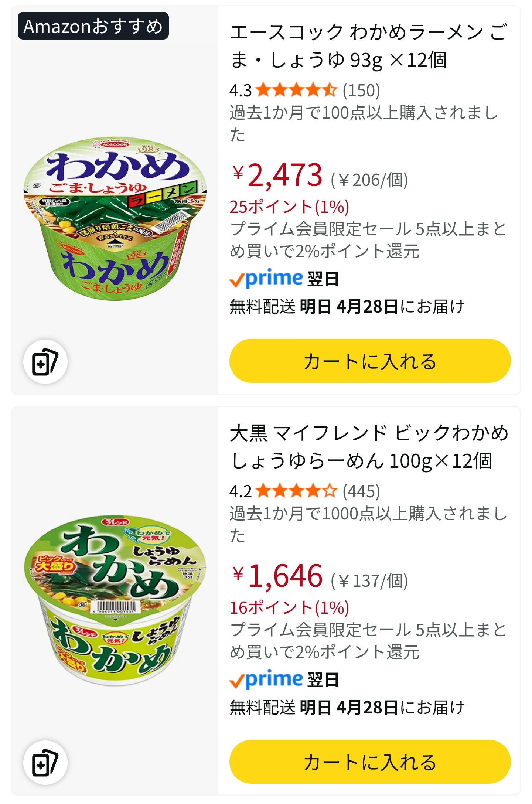Open the Acecook わかめラーメン product image
This screenshot has height=804, width=532.
115,219
